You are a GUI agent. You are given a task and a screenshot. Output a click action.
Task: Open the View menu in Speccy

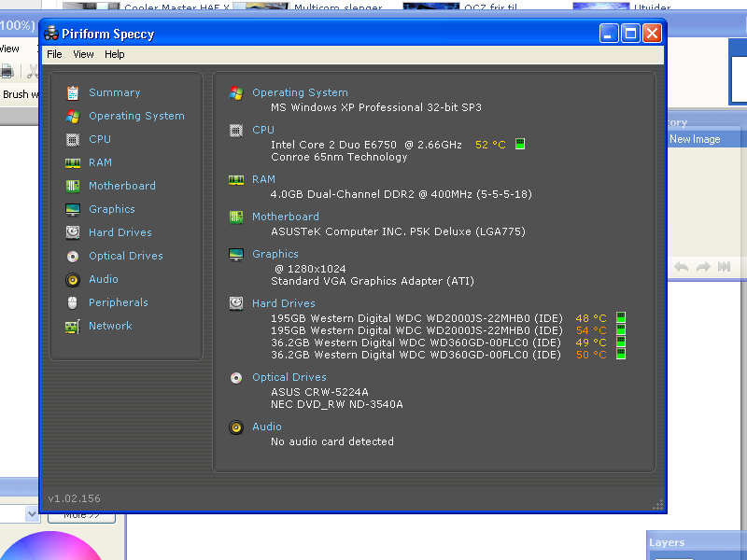83,54
